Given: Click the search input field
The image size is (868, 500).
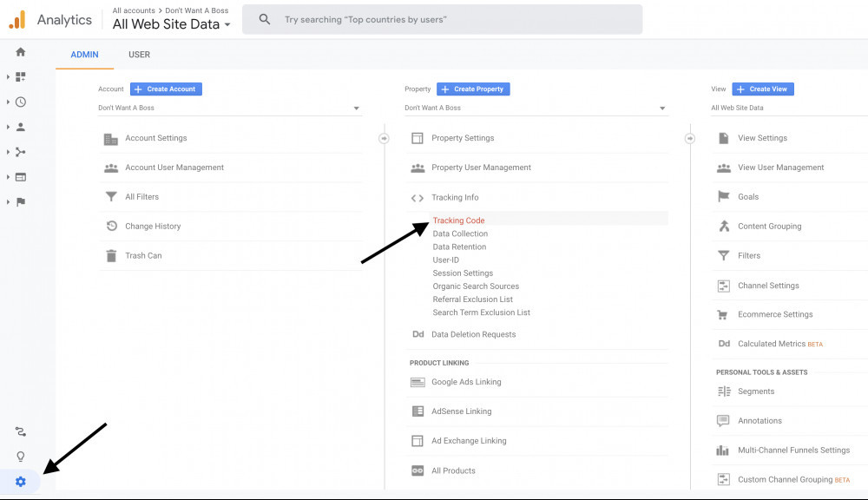Looking at the screenshot, I should tap(443, 19).
